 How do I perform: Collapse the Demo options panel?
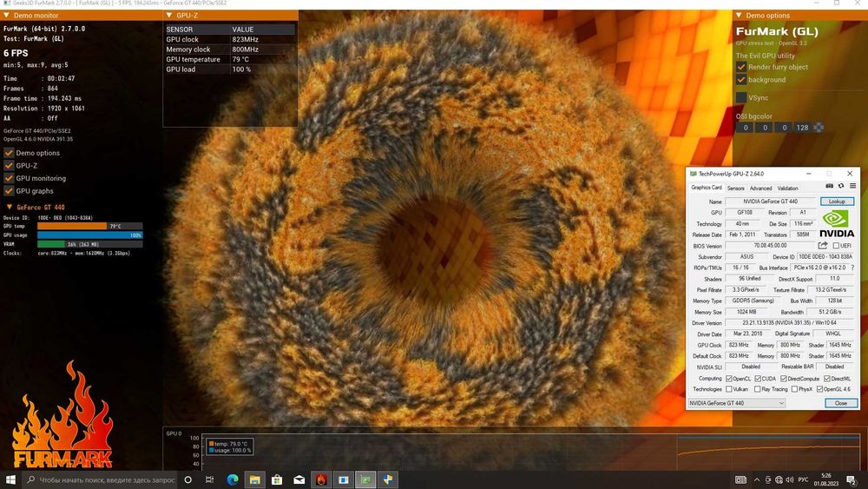point(739,16)
